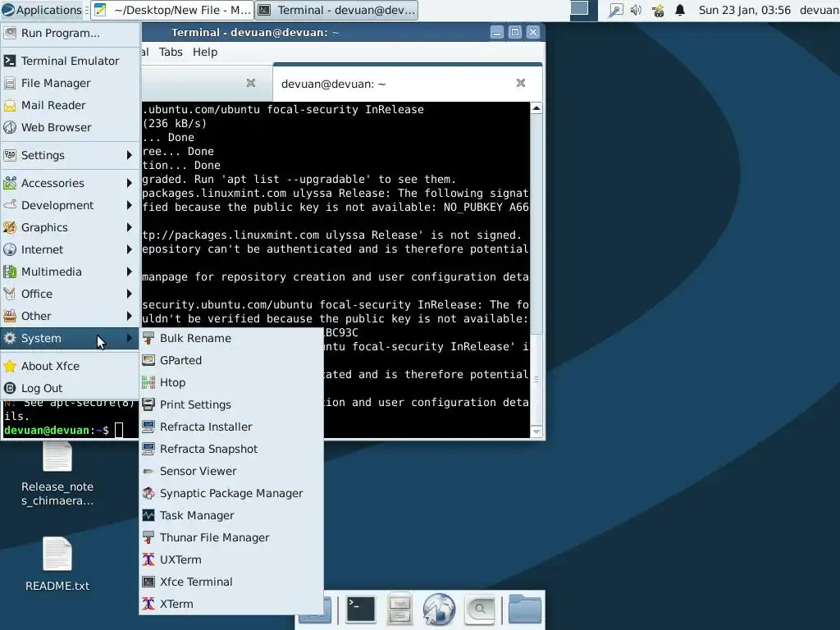Click the cut-off leftmost dock icon
Screen dimensions: 840x630
click(x=316, y=609)
